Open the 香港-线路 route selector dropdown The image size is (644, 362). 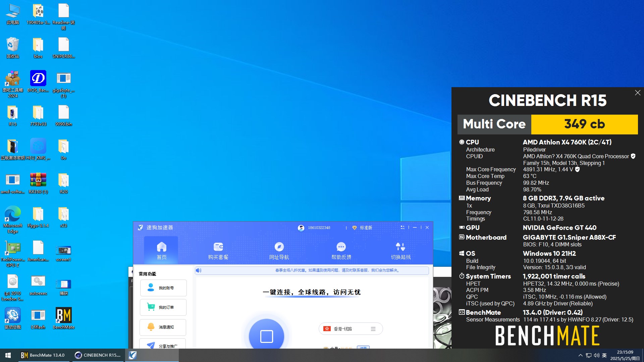click(x=351, y=329)
